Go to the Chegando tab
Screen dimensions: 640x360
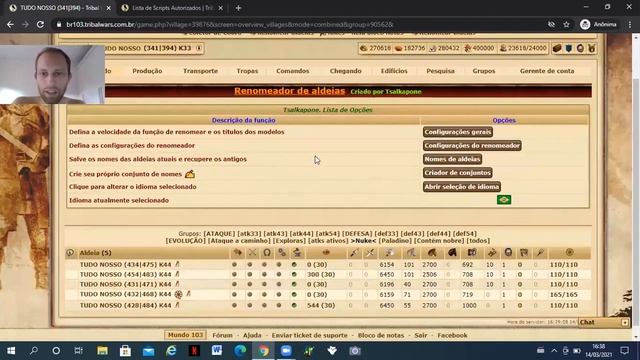(345, 71)
